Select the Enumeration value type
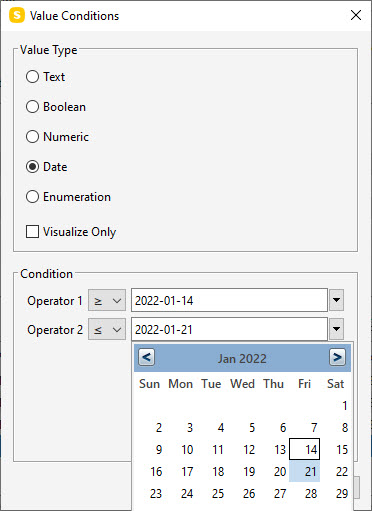The width and height of the screenshot is (372, 511). click(68, 197)
